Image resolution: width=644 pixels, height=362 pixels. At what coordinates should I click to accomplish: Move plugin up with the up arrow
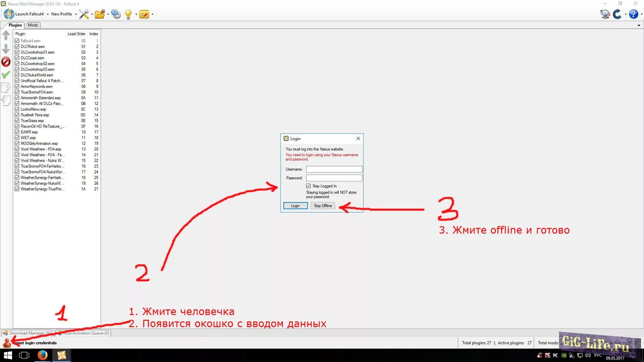click(x=6, y=35)
